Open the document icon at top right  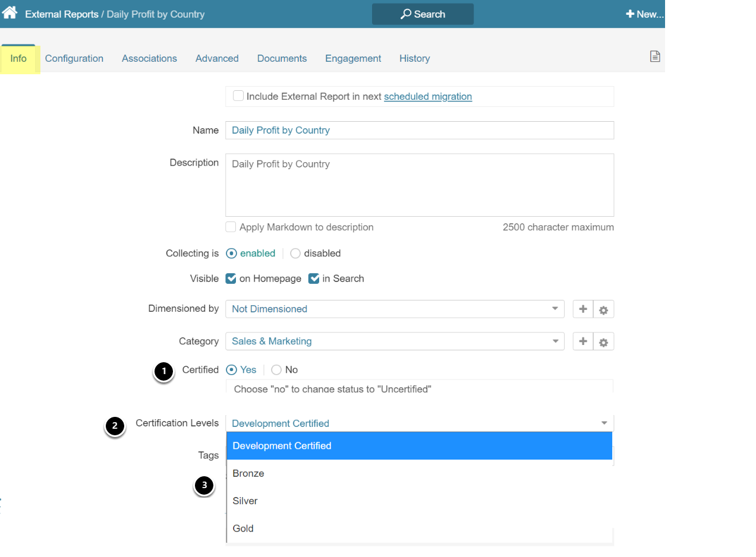click(654, 57)
